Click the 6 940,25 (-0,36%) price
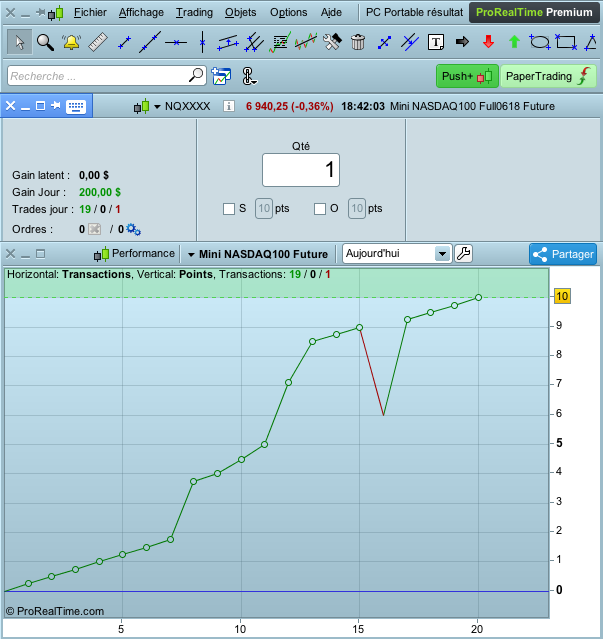This screenshot has height=639, width=603. 290,106
